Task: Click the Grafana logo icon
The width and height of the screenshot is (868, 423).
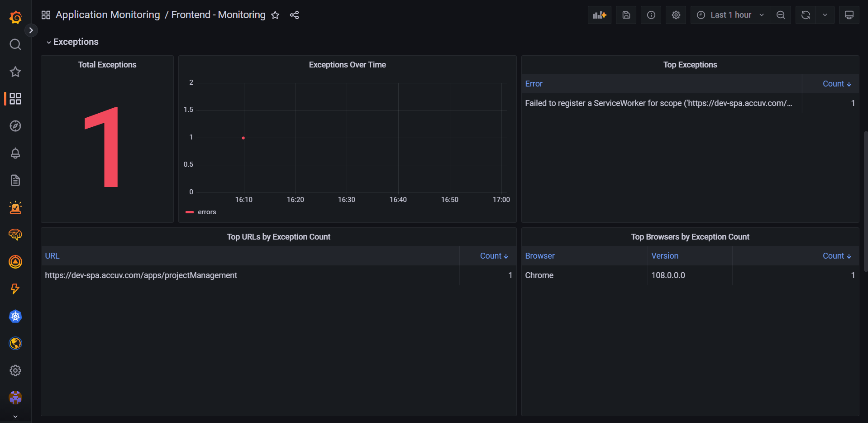Action: [x=15, y=17]
